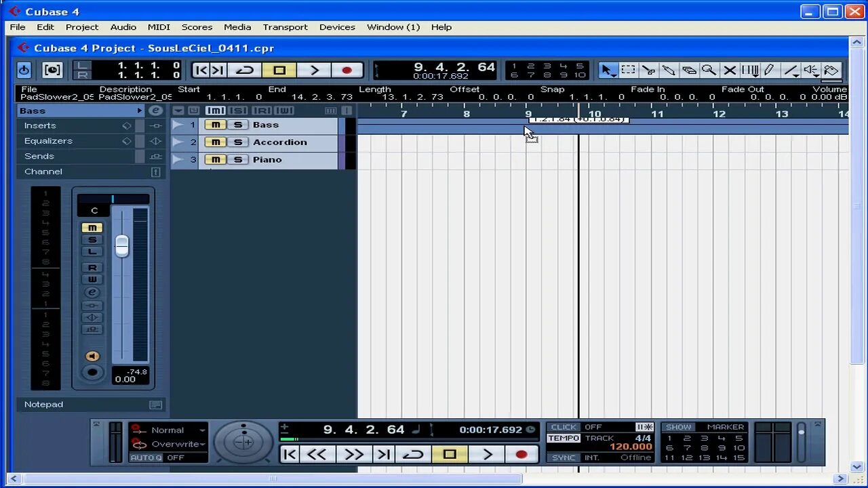Expand the Equalizers section
The height and width of the screenshot is (488, 868).
point(48,141)
